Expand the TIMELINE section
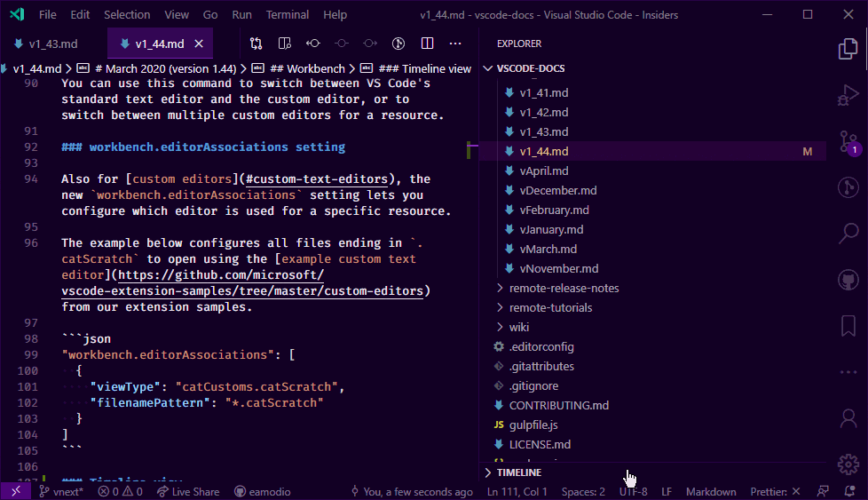Viewport: 868px width, 500px height. (x=519, y=472)
